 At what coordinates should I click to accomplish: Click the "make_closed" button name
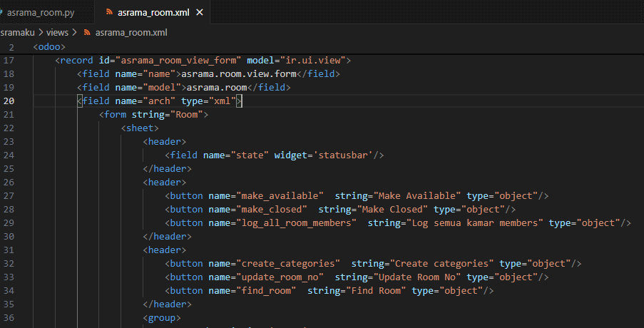[x=272, y=210]
